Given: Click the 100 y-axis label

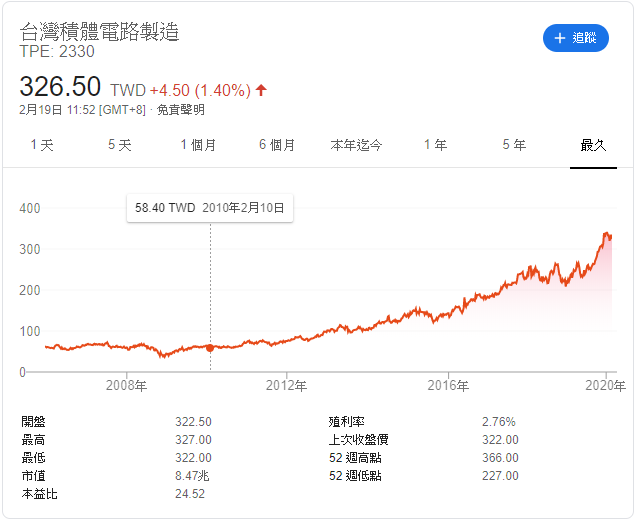Looking at the screenshot, I should [x=30, y=331].
